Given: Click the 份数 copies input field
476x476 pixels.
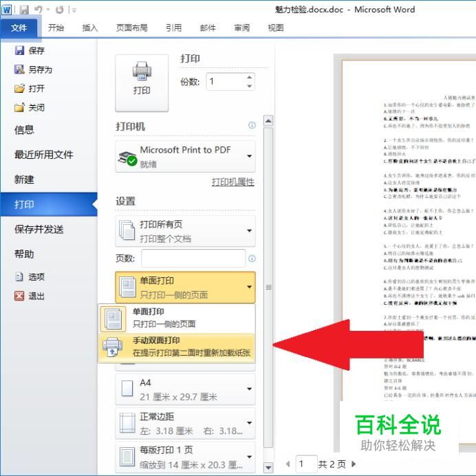Looking at the screenshot, I should (226, 81).
